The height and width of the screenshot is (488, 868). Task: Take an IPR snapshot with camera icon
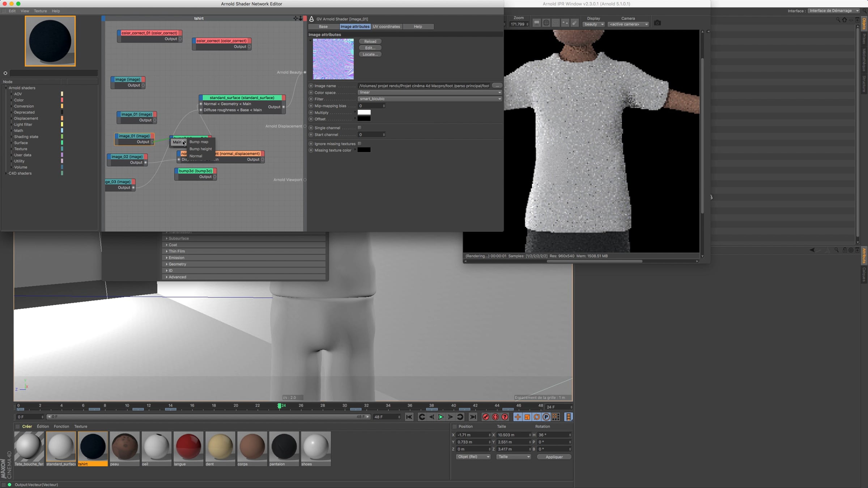click(658, 23)
